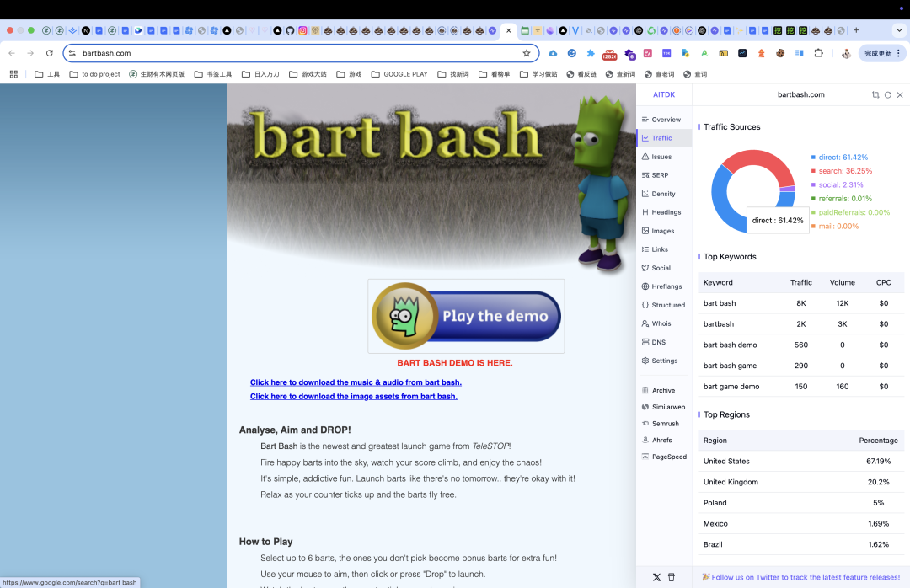910x588 pixels.
Task: Click the AITDK logo text
Action: 664,94
